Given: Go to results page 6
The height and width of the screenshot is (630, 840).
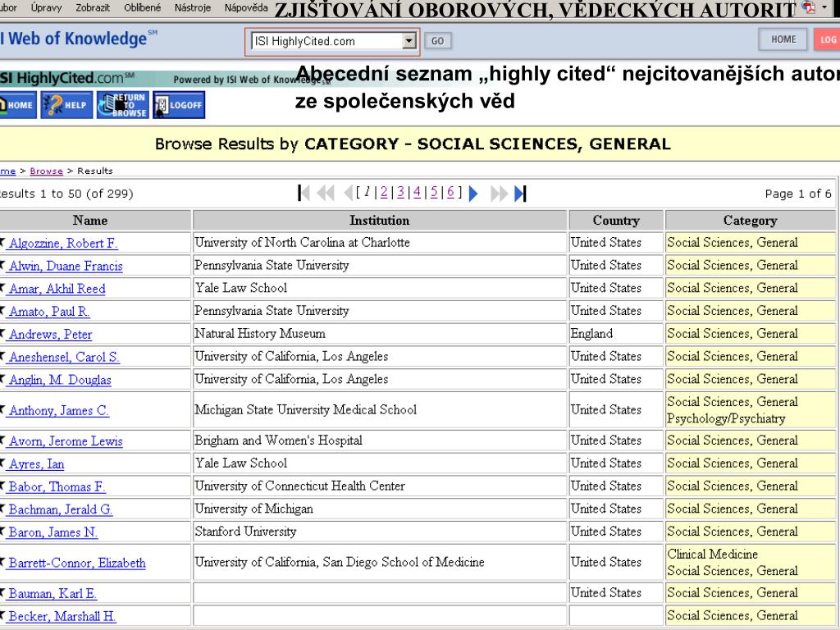Looking at the screenshot, I should (x=450, y=192).
